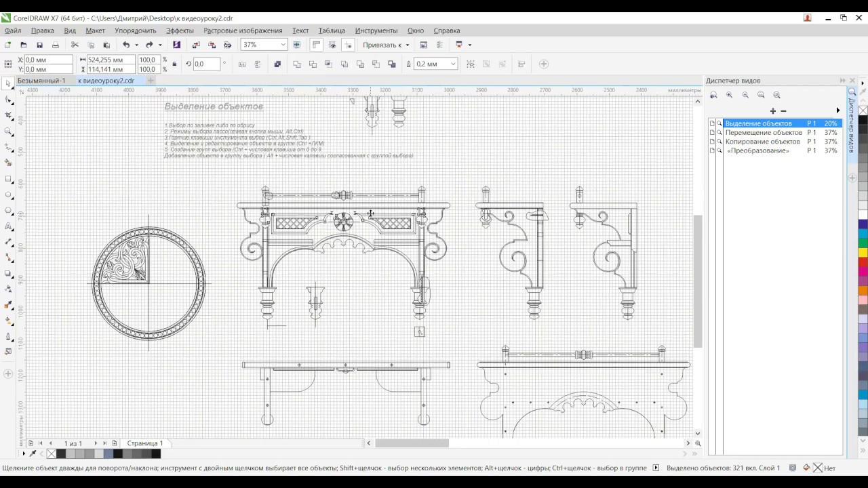Click the Save icon in toolbar
Viewport: 868px width, 488px height.
tap(39, 45)
